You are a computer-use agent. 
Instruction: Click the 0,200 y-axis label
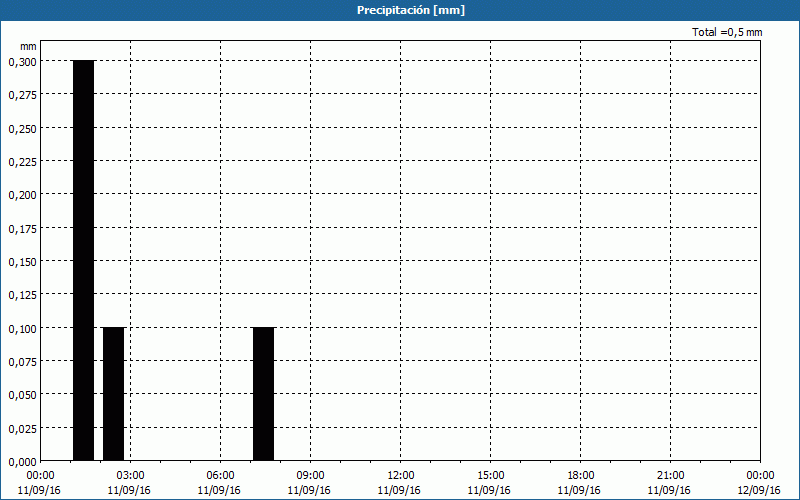22,195
